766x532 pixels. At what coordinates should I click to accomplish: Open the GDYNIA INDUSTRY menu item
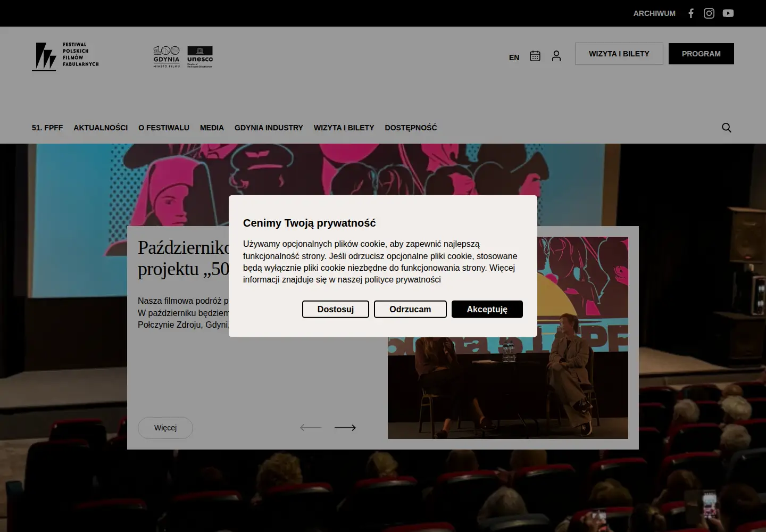(x=269, y=128)
